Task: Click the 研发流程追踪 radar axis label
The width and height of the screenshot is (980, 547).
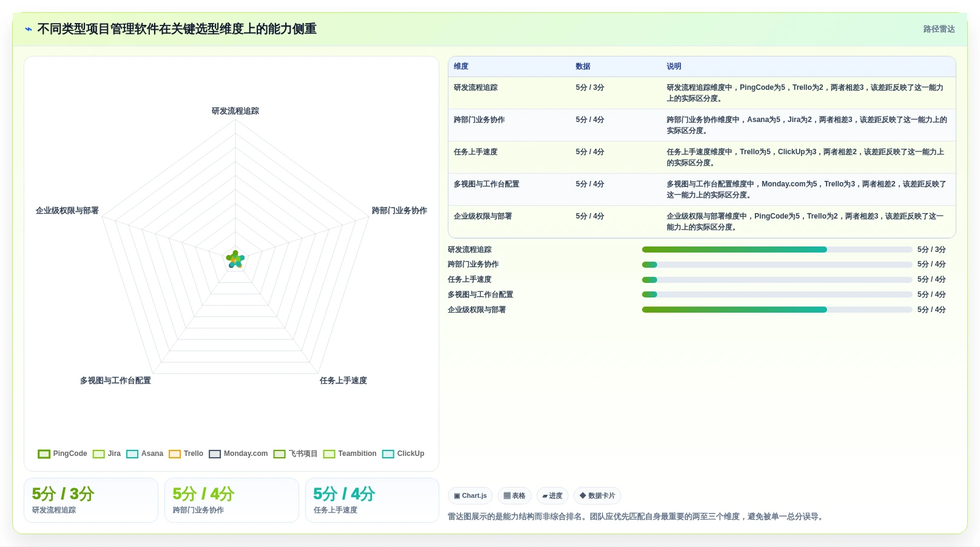Action: click(x=235, y=111)
